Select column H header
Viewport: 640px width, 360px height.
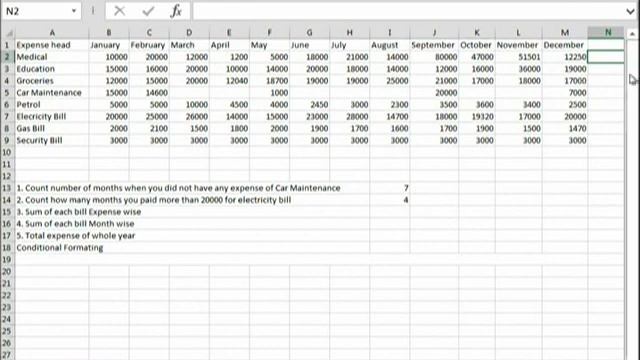point(349,33)
